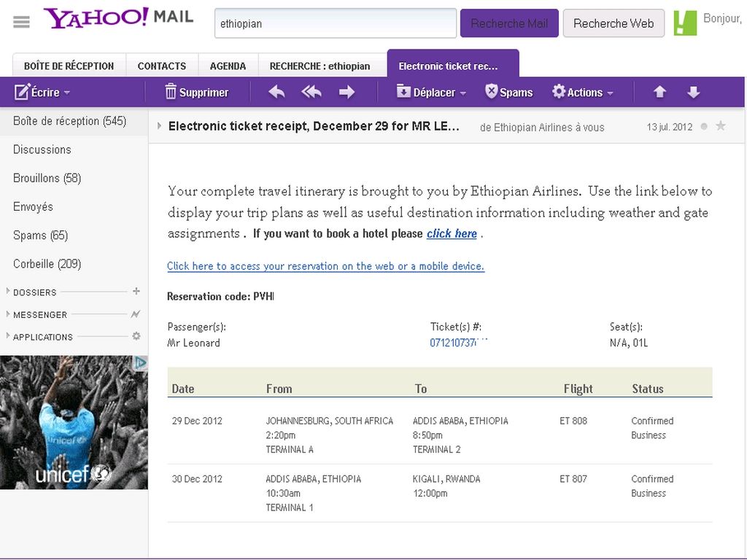Go to previous message with up arrow
Image resolution: width=747 pixels, height=560 pixels.
(659, 92)
